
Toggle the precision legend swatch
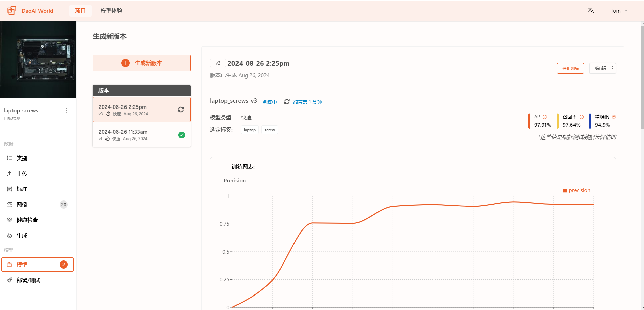click(565, 191)
